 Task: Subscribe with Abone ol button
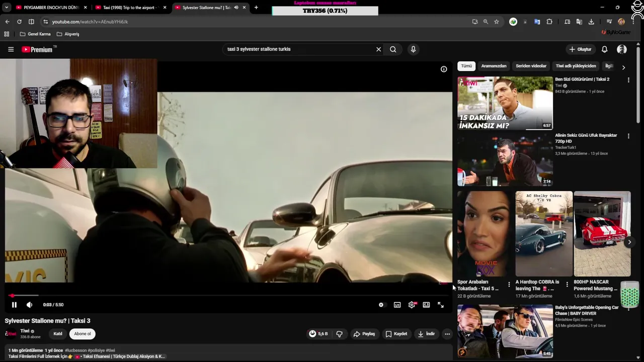[x=83, y=334]
